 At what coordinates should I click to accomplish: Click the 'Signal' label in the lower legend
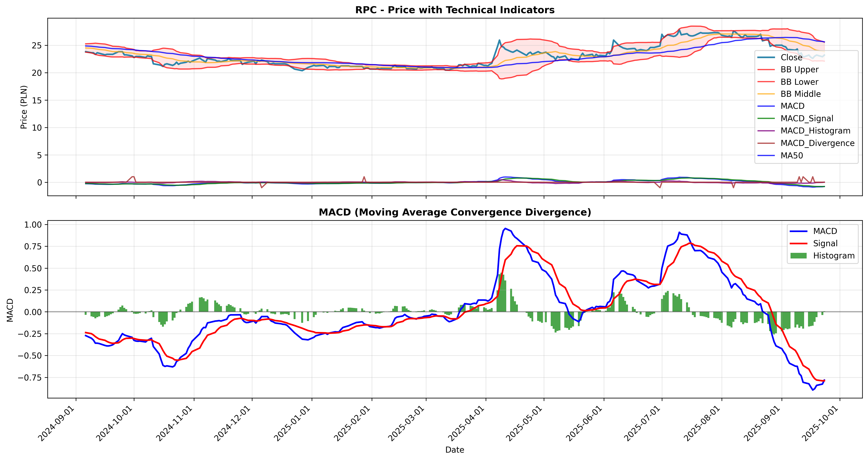pos(825,244)
